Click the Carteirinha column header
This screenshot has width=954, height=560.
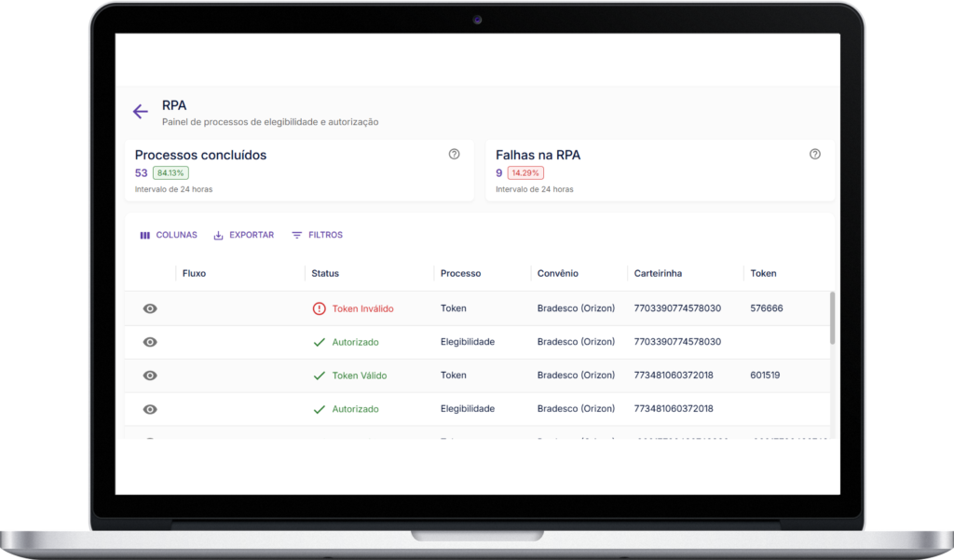(658, 273)
